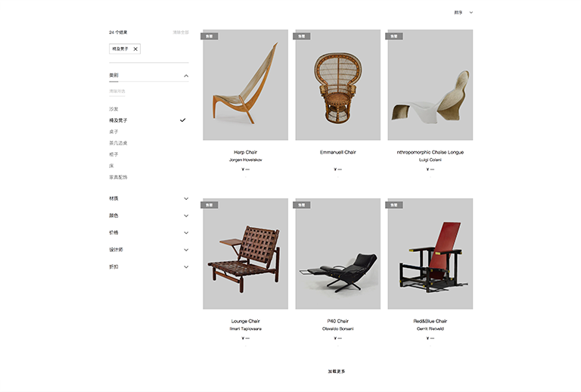Select the 沙发 category filter
Image resolution: width=581 pixels, height=392 pixels.
(113, 109)
